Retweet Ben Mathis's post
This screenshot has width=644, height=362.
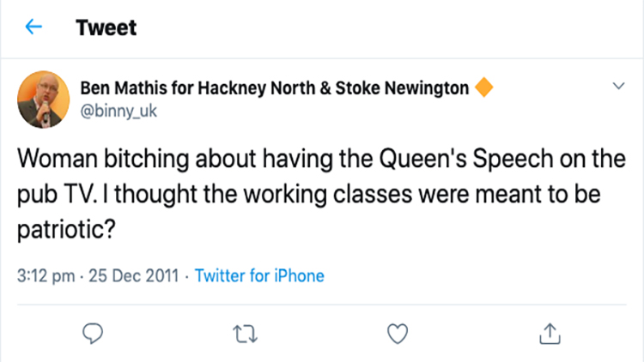[243, 331]
